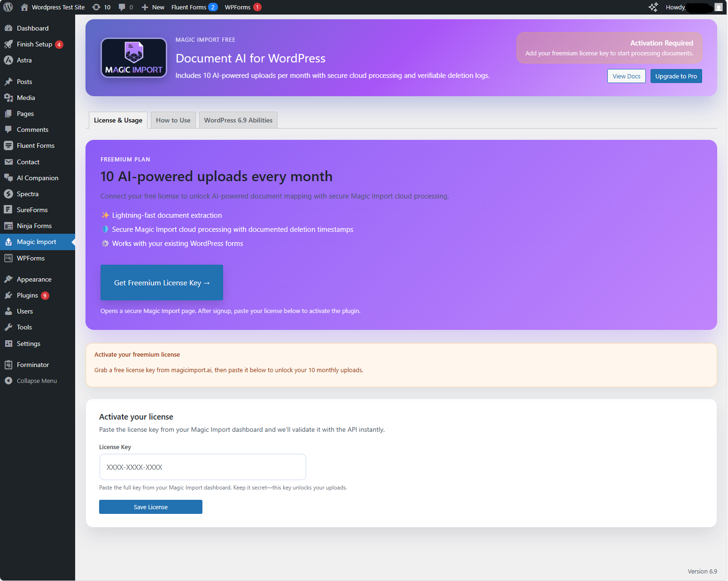Click the Ninja Forms icon

point(8,226)
